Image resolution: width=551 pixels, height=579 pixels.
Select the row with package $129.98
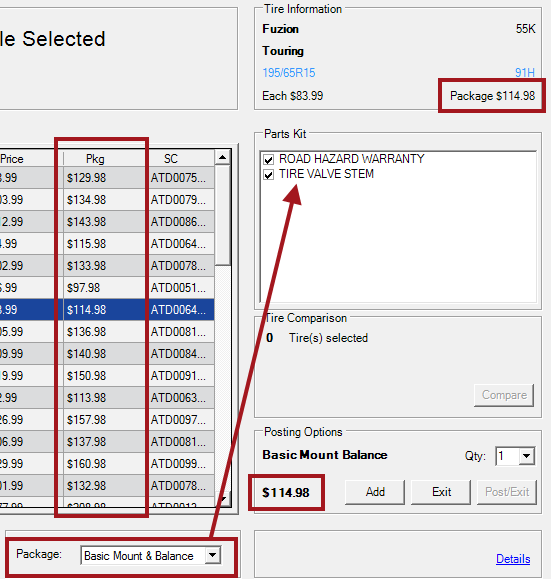(x=107, y=178)
